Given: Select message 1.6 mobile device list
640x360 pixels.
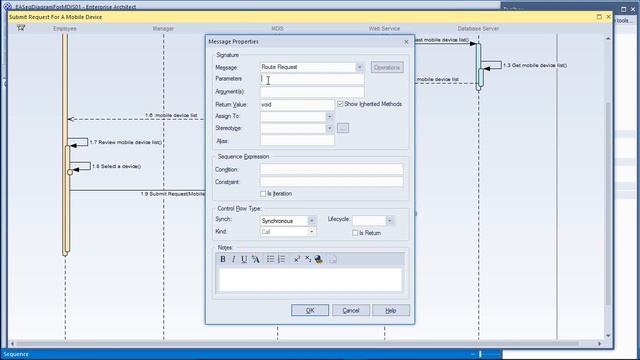Looking at the screenshot, I should (171, 116).
